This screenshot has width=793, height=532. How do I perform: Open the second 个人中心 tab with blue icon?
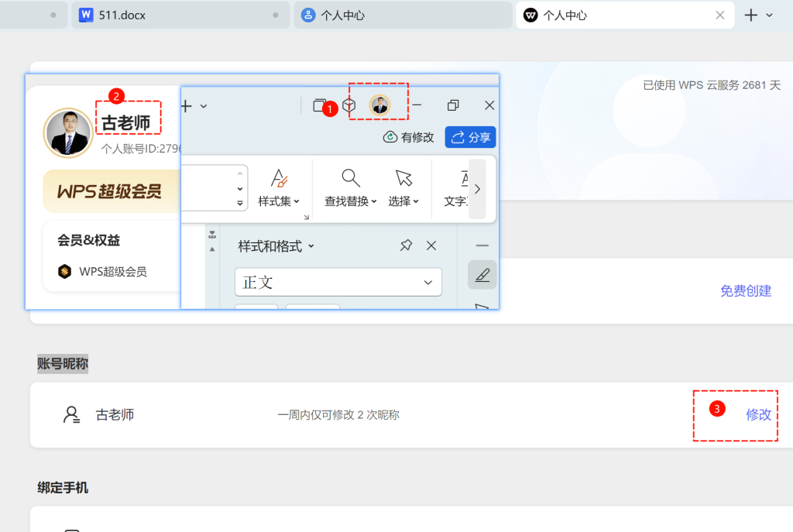click(x=403, y=15)
